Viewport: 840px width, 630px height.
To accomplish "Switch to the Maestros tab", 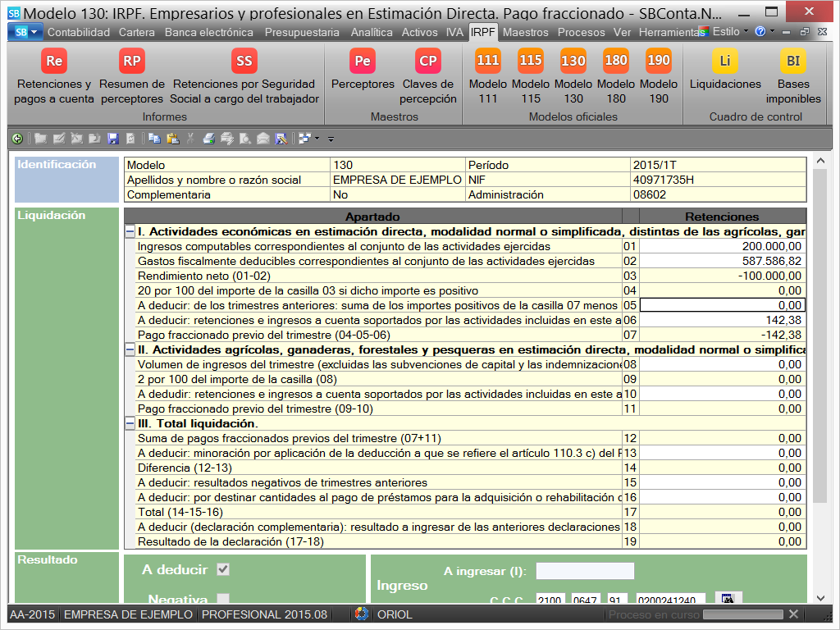I will pyautogui.click(x=525, y=32).
